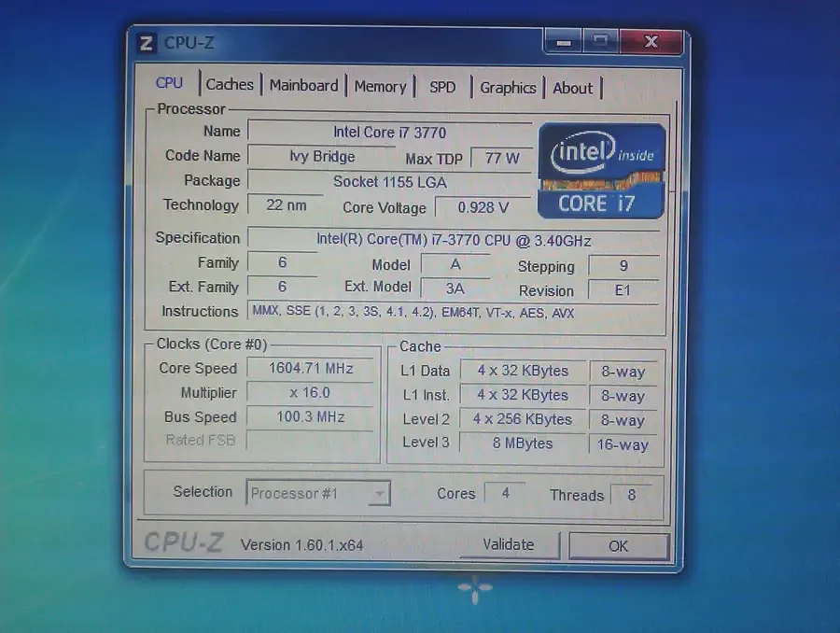Click the Code Name value 'Ivy Bridge'
The image size is (840, 633).
[322, 157]
